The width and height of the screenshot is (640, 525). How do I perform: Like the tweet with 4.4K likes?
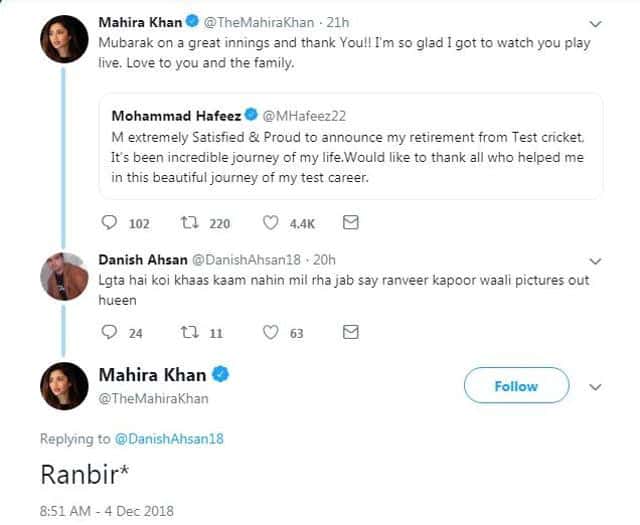click(x=270, y=223)
